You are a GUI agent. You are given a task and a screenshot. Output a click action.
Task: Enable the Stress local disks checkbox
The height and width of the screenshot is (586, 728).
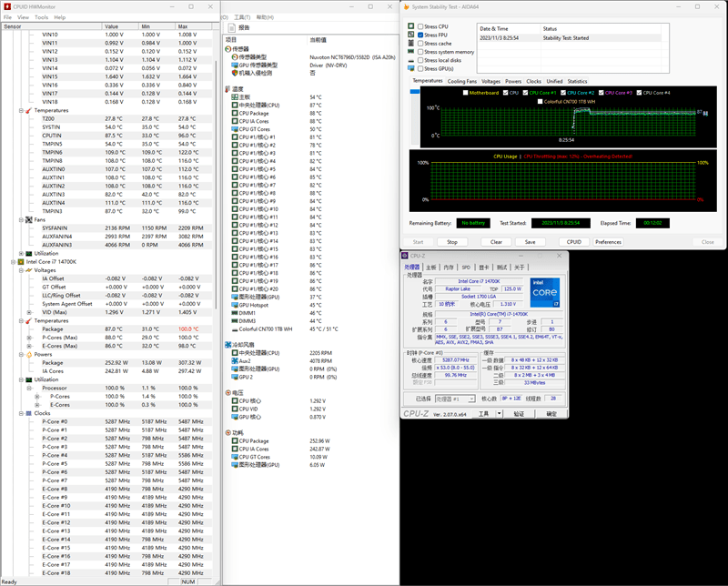pos(420,60)
